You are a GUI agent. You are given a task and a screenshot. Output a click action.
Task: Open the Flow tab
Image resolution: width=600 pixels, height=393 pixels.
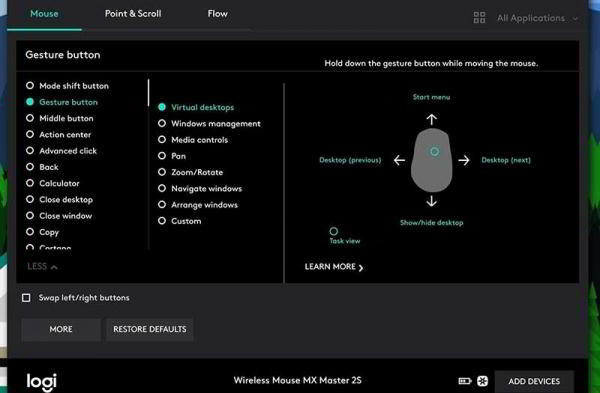click(x=217, y=14)
